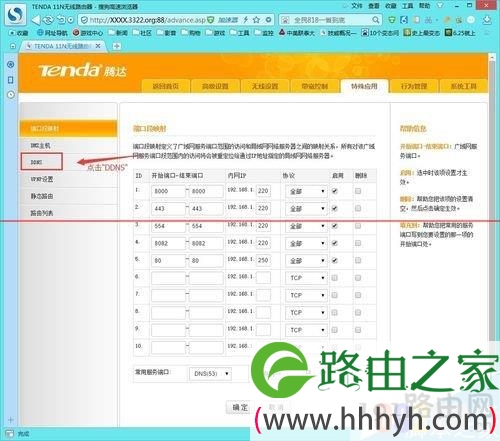This screenshot has height=441, width=500.
Task: Check enable checkbox for empty row 6
Action: (x=335, y=278)
